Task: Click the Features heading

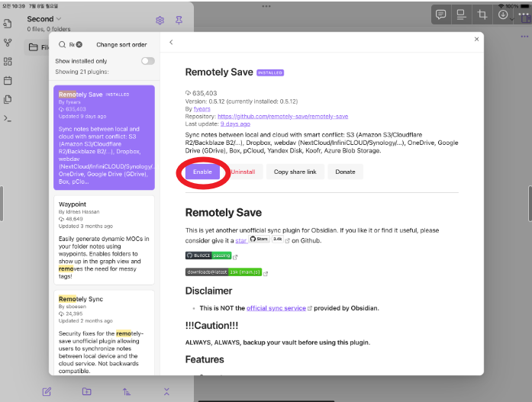Action: point(205,359)
